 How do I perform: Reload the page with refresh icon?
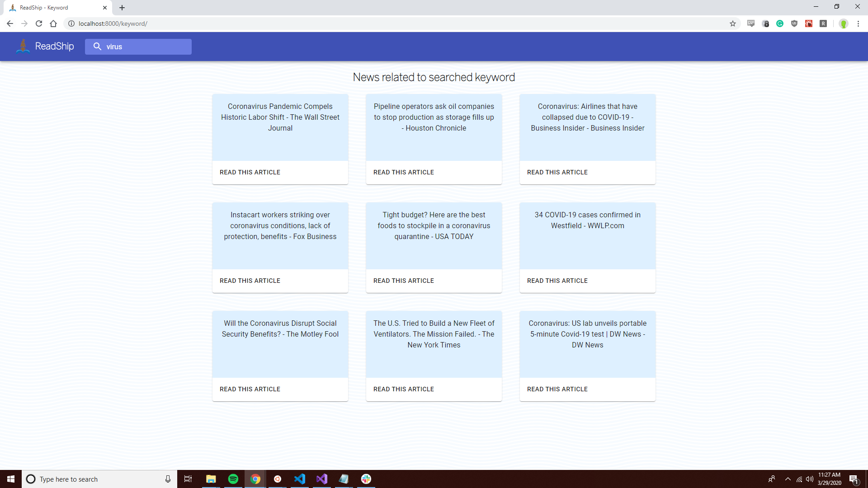(x=39, y=23)
